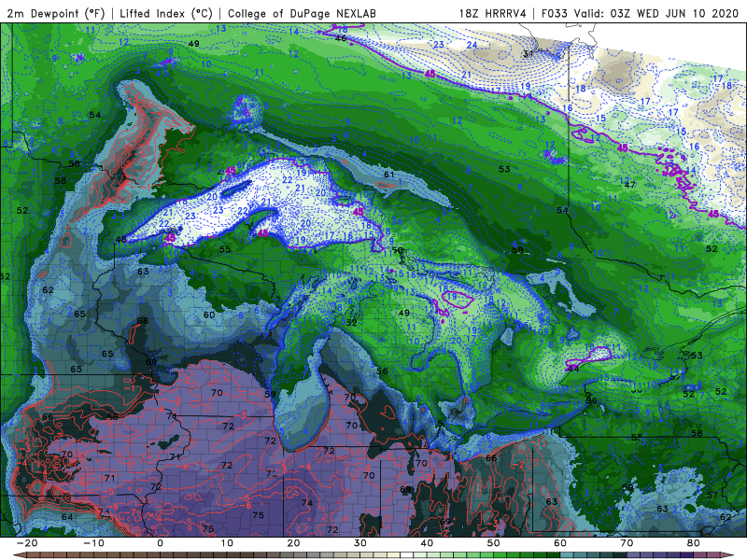Click the left arrow end of colorbar
Image resolution: width=747 pixels, height=560 pixels.
tap(20, 554)
